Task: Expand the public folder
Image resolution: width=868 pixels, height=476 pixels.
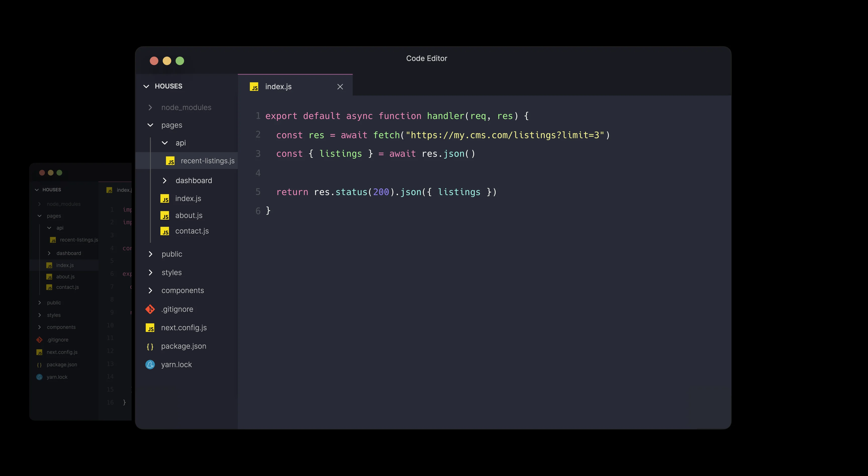Action: [x=150, y=254]
